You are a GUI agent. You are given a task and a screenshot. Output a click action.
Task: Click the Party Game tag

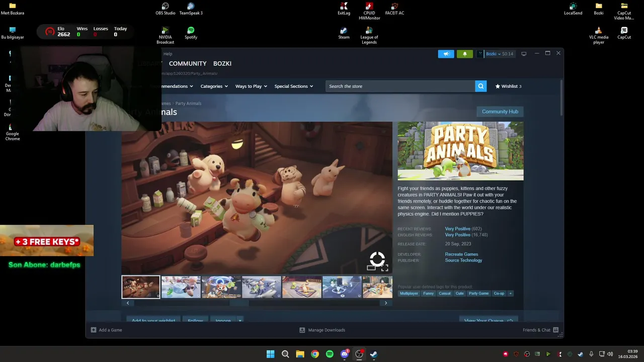[478, 293]
